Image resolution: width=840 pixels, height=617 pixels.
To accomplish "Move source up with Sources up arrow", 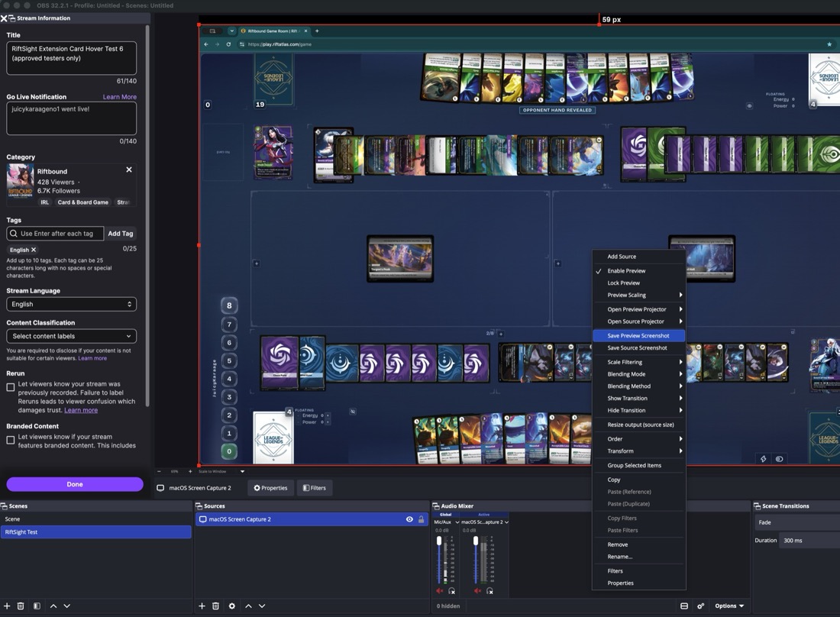I will 249,606.
